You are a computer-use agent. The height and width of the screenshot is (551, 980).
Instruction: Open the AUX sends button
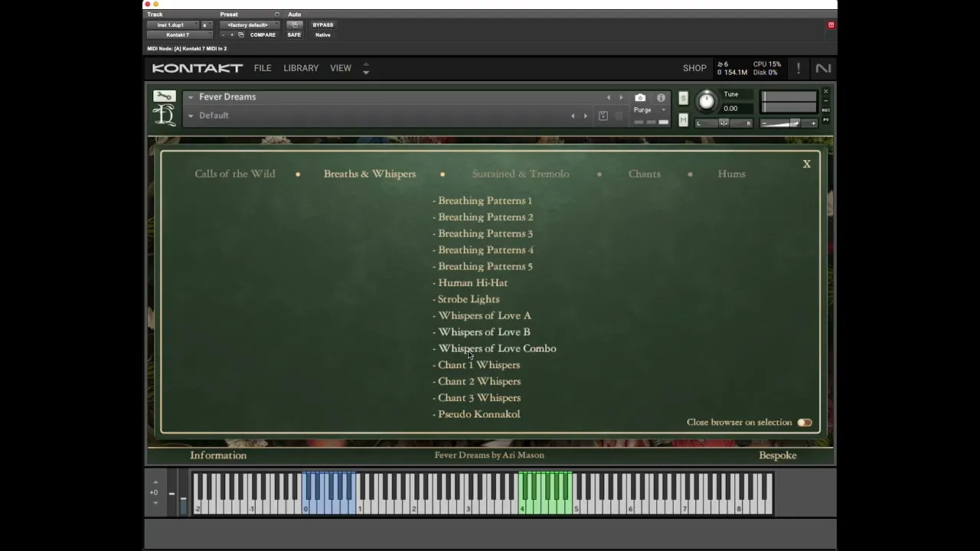point(825,110)
